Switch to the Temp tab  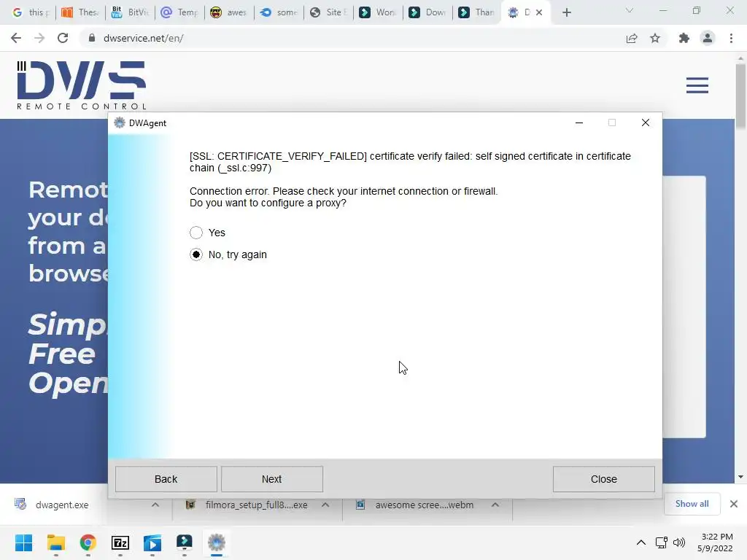pyautogui.click(x=179, y=12)
